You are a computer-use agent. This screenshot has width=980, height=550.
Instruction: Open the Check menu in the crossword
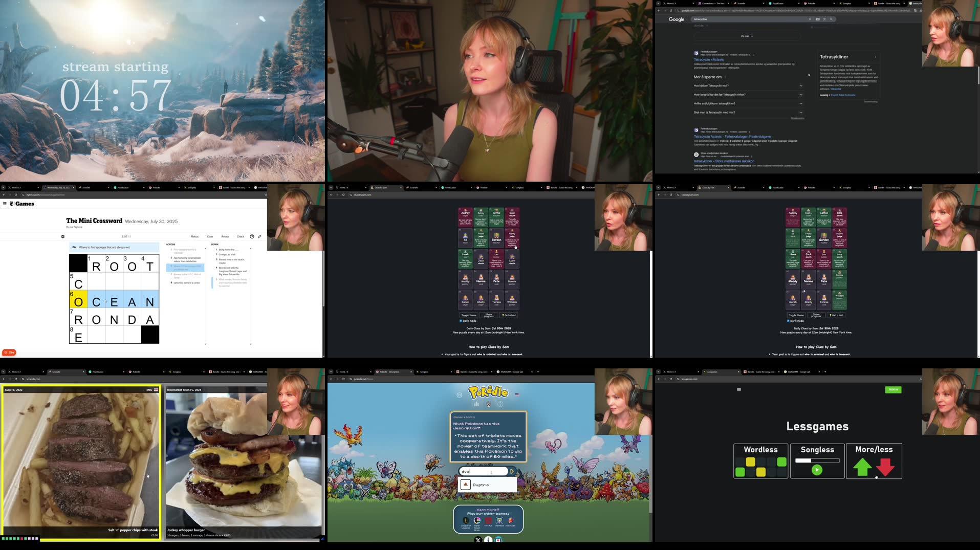[x=241, y=236]
